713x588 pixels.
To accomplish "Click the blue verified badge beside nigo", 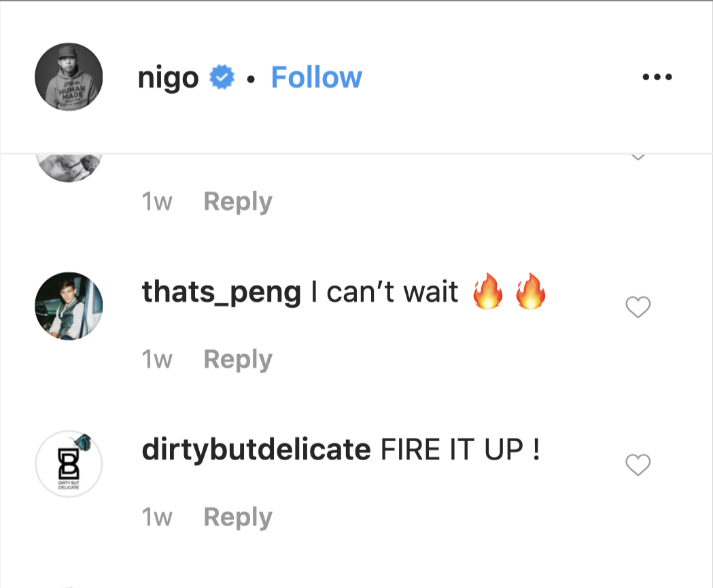I will [x=222, y=78].
